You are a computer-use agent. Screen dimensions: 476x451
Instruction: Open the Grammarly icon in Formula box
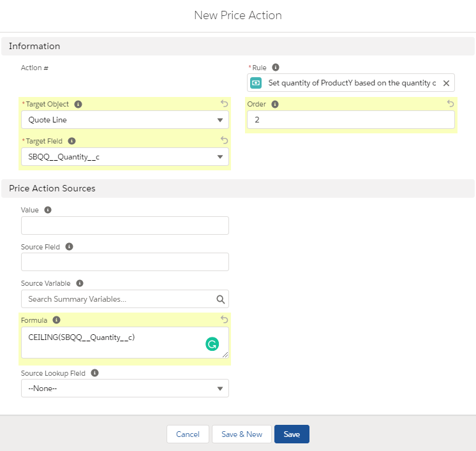[212, 344]
